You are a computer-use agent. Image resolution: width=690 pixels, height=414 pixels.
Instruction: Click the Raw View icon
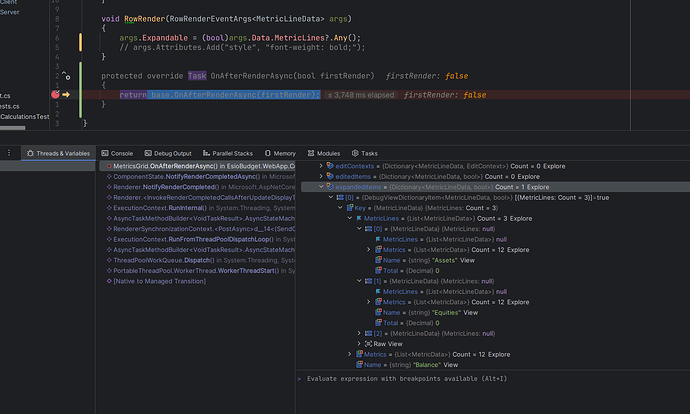coord(368,344)
